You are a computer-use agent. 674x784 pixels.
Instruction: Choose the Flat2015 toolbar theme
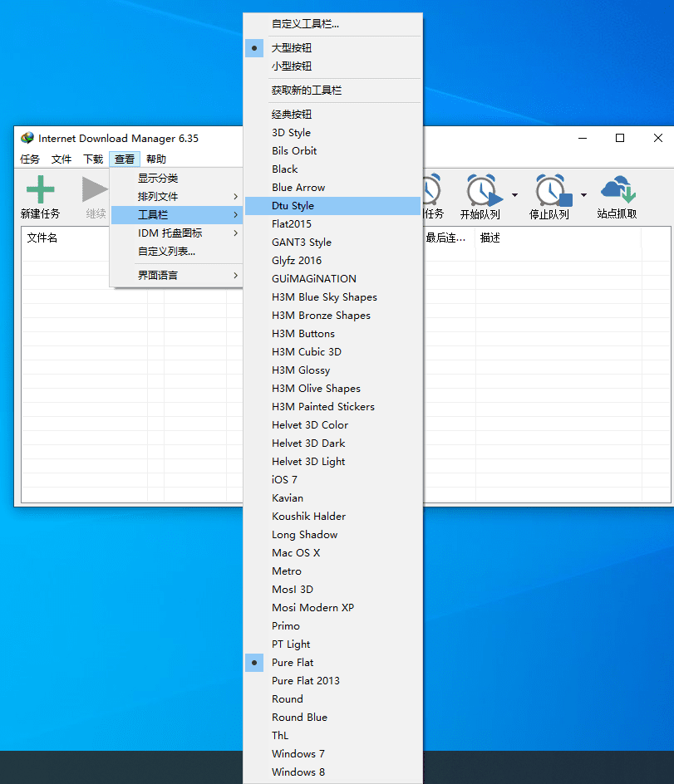click(x=332, y=224)
